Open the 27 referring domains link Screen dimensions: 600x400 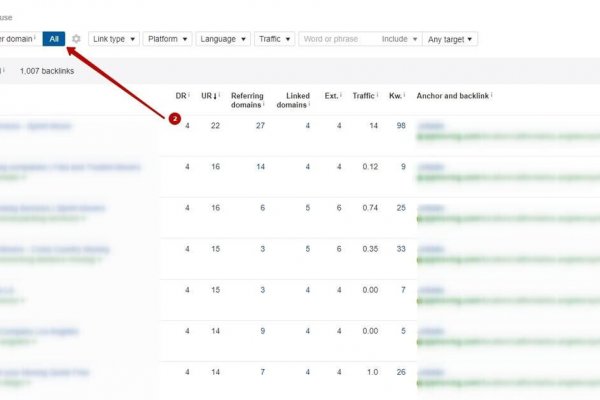pos(260,125)
